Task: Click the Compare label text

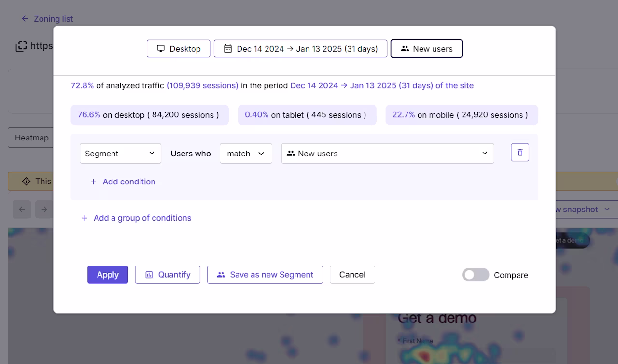Action: pyautogui.click(x=511, y=275)
